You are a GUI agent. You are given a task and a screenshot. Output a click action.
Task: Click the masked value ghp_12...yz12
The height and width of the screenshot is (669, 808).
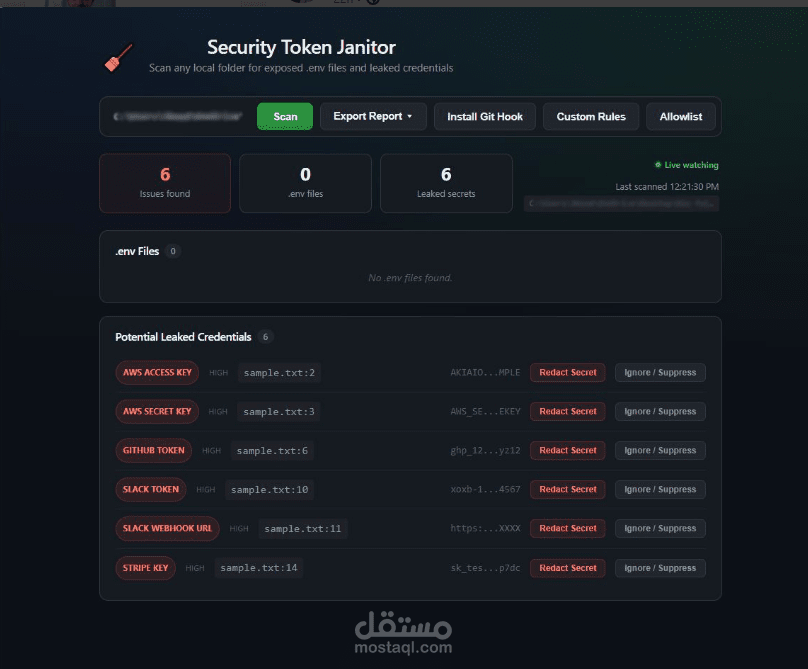(x=485, y=450)
